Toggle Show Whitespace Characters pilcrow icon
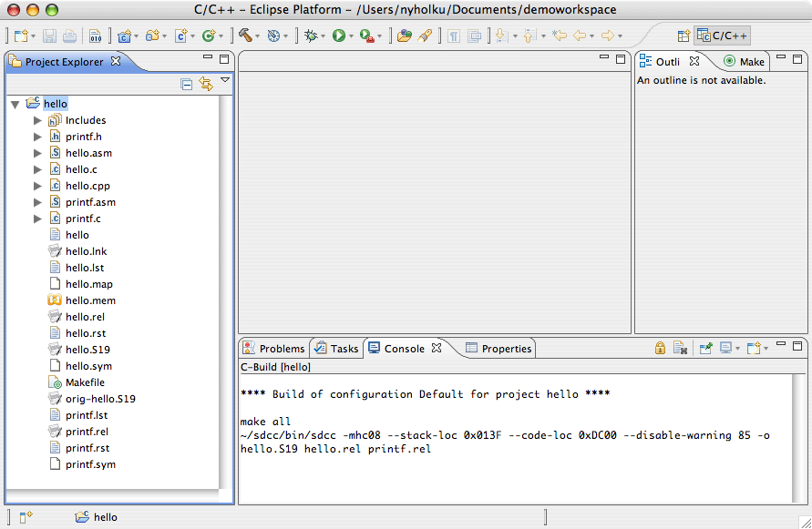Screen dimensions: 812x529 coord(454,36)
